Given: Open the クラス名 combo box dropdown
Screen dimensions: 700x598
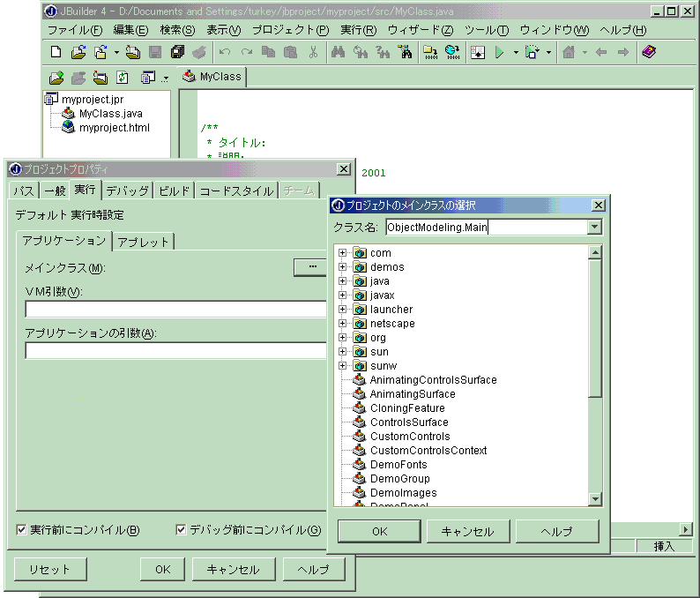Looking at the screenshot, I should [x=594, y=228].
